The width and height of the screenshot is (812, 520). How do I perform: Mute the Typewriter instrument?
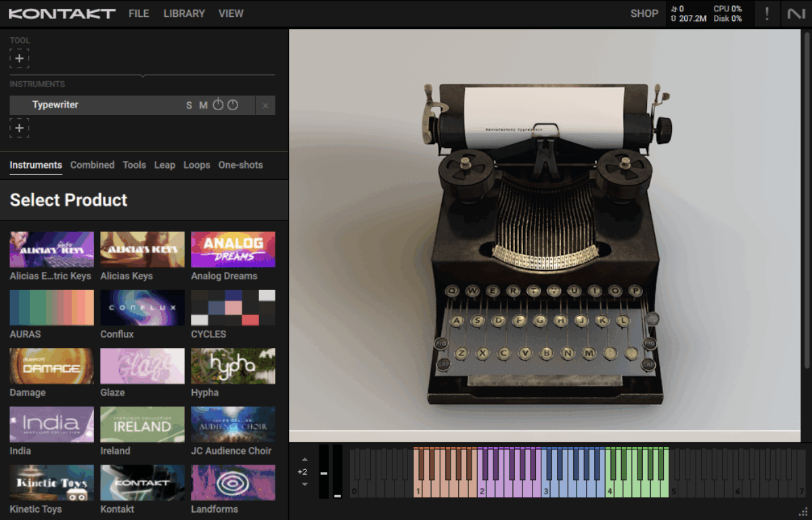click(203, 105)
